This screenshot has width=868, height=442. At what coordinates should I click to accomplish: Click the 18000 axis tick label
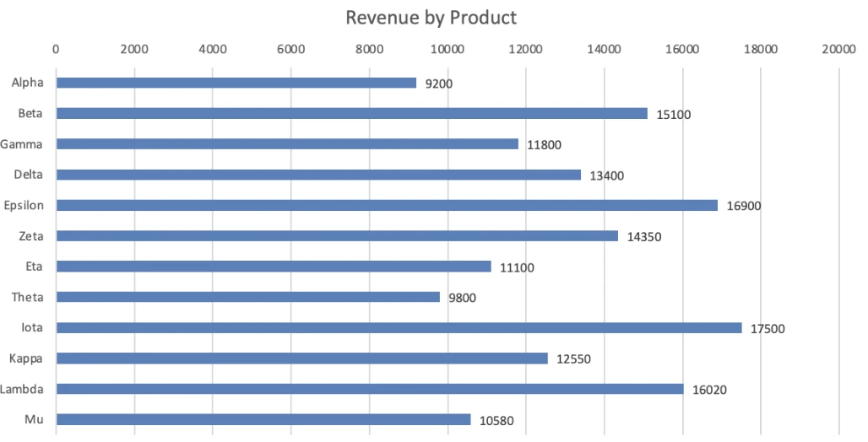coord(761,49)
